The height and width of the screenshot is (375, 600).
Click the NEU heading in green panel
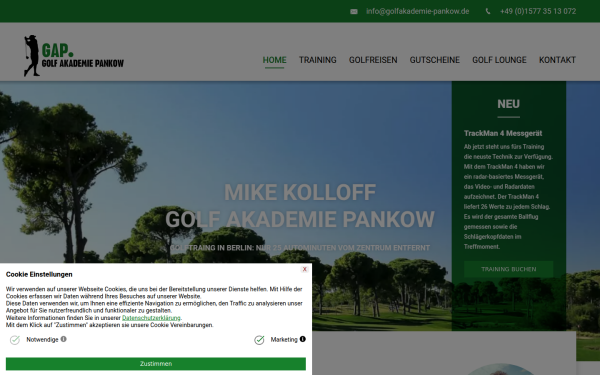509,104
